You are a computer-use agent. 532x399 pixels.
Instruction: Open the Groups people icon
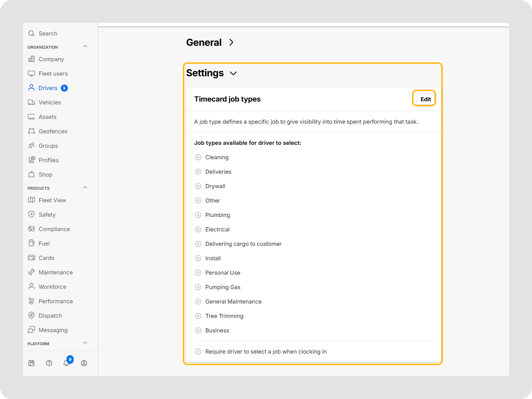click(x=31, y=146)
